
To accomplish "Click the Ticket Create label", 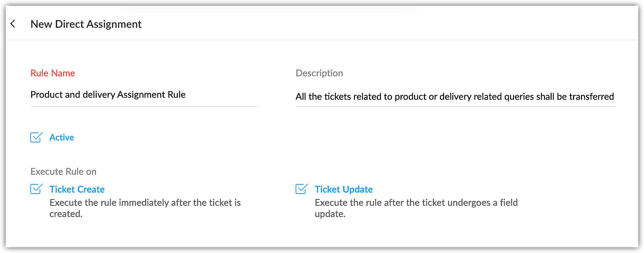I will pyautogui.click(x=77, y=189).
